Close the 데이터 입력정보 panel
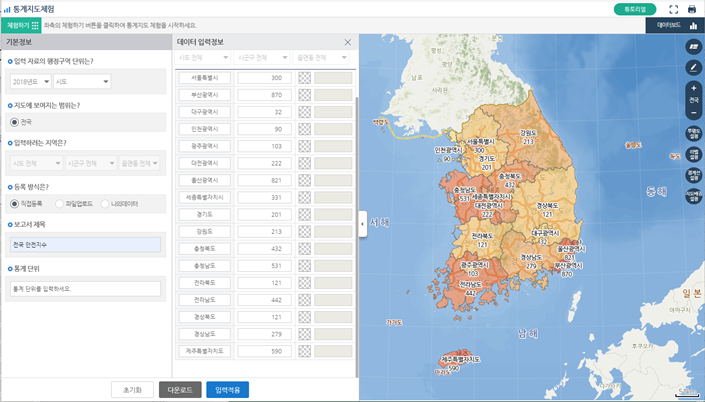This screenshot has height=402, width=705. [347, 42]
